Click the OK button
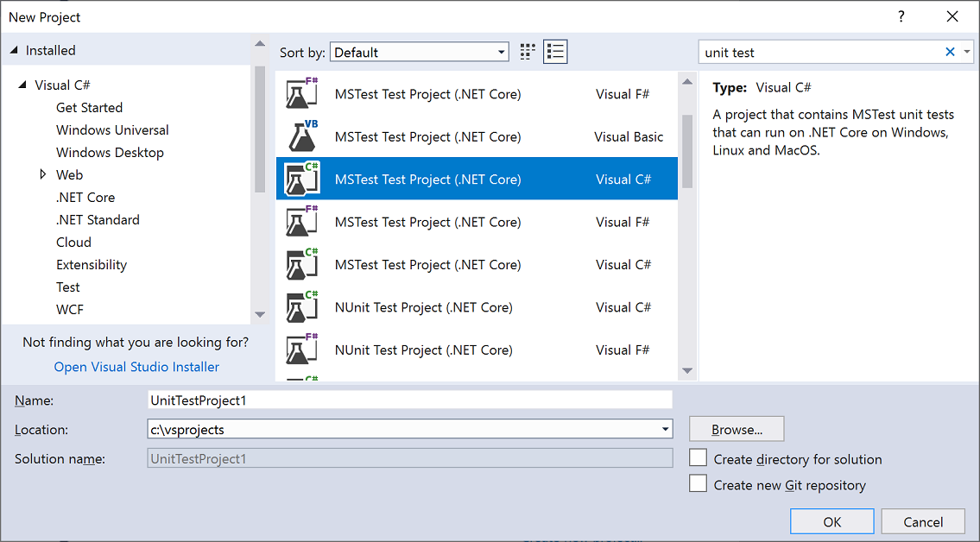The image size is (980, 542). pos(831,522)
